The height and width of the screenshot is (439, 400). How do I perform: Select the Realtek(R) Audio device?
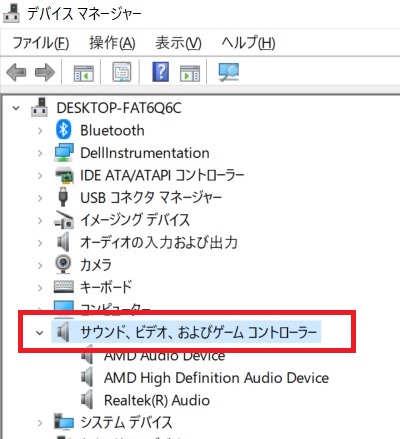point(157,400)
